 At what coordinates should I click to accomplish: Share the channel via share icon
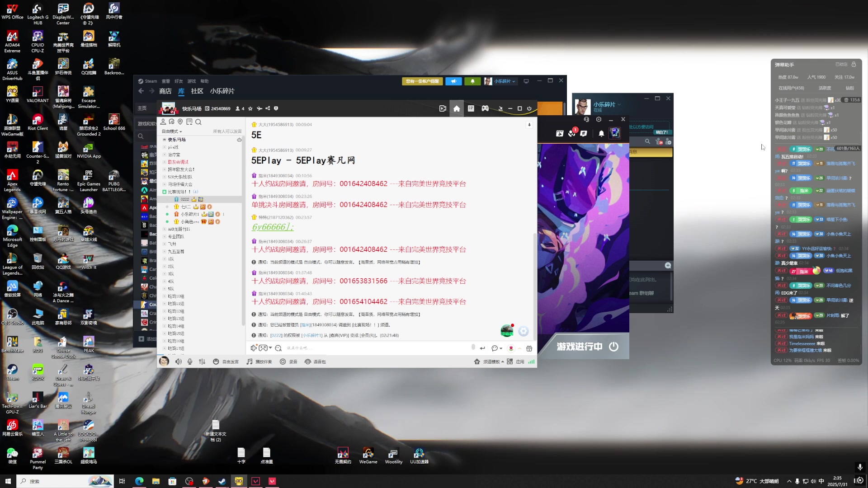tap(268, 108)
